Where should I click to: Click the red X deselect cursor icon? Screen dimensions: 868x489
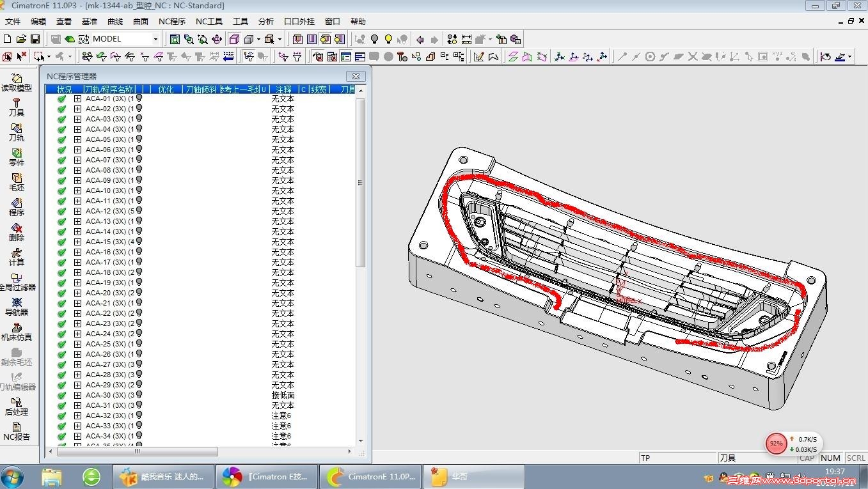coord(22,57)
